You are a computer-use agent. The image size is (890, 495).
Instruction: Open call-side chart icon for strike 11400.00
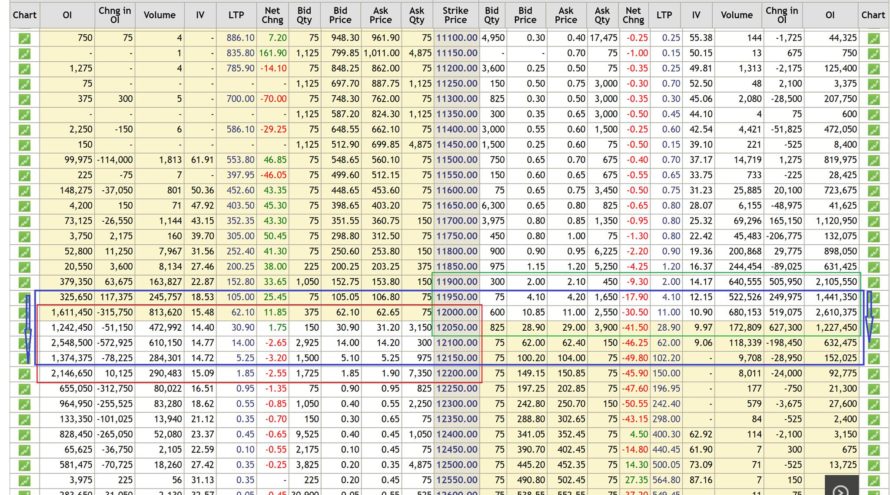(x=24, y=130)
